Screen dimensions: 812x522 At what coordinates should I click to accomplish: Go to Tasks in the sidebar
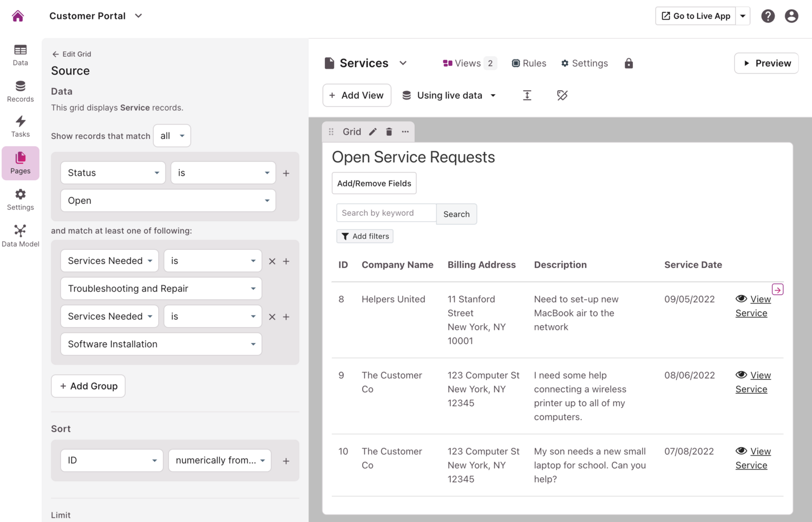click(21, 127)
